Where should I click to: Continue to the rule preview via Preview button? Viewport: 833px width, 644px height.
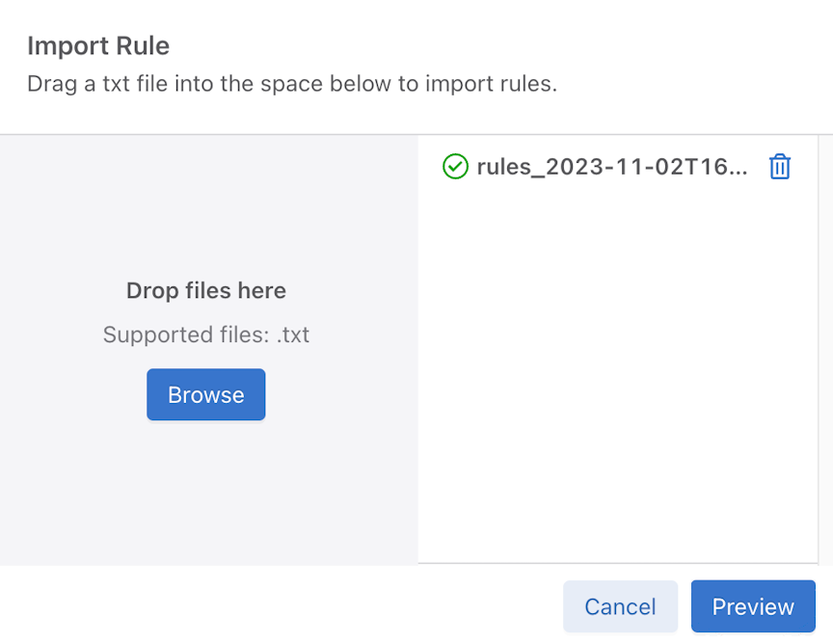tap(753, 606)
